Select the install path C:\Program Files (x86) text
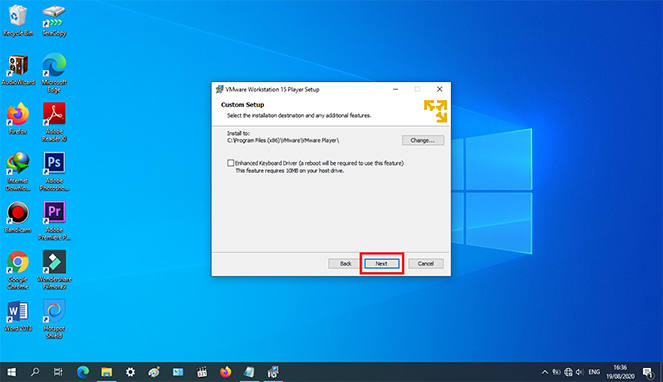Screen dimensions: 663x382 pyautogui.click(x=283, y=140)
